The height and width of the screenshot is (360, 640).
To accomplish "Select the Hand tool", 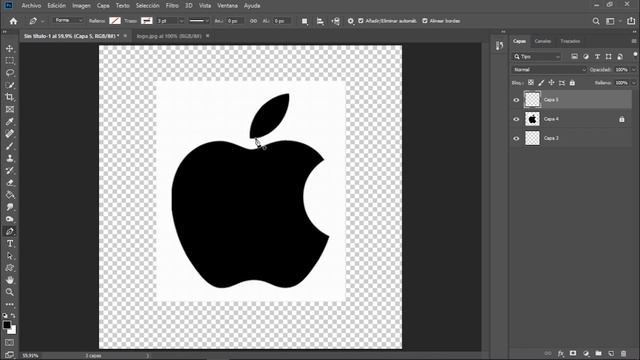I will point(10,280).
